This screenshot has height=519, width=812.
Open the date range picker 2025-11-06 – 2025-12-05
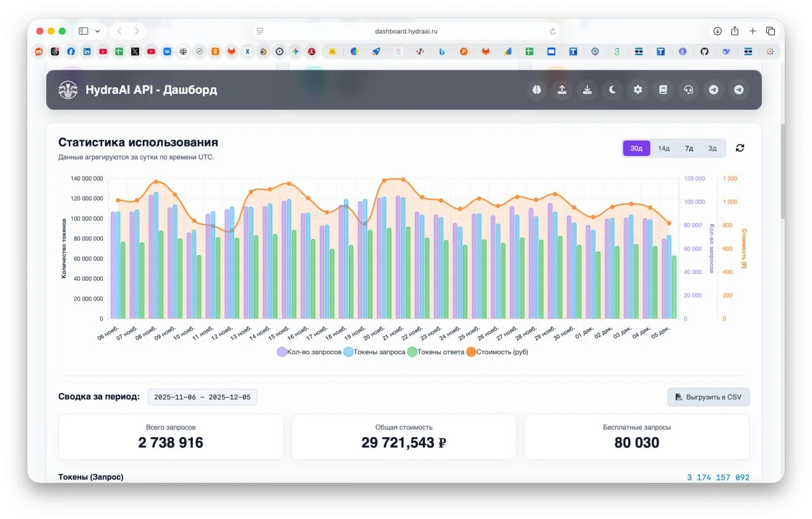[202, 397]
